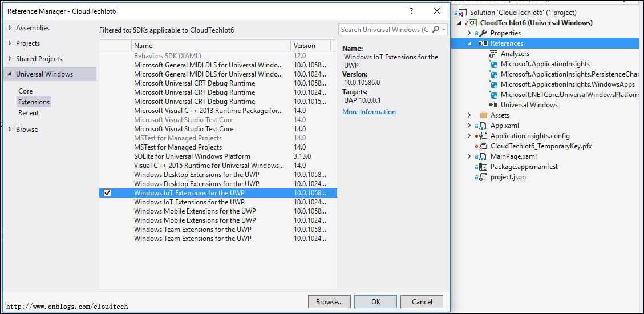Screen dimensions: 644x314
Task: Select the Solution 'CloudTechIot6' root node
Action: 523,13
